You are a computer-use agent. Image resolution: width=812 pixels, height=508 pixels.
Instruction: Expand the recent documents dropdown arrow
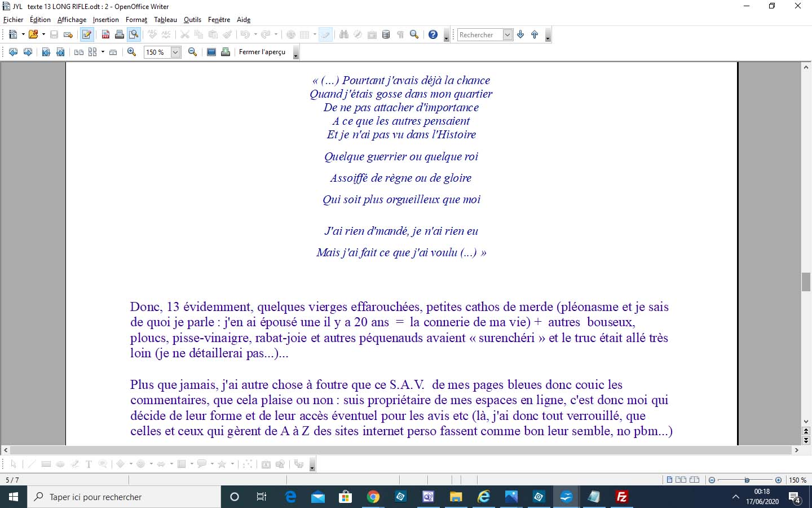(x=43, y=34)
